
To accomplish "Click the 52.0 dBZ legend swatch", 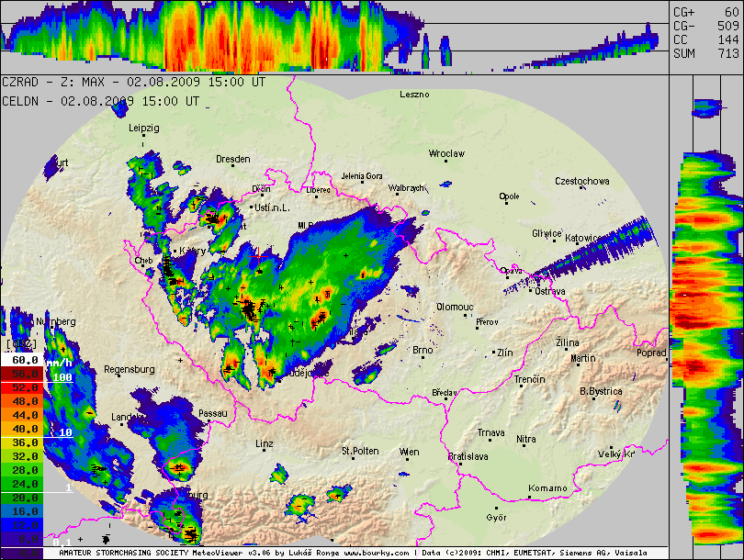I will (22, 387).
